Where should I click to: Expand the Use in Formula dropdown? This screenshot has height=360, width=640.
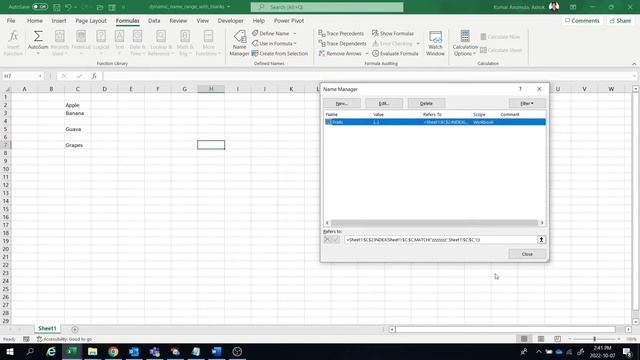coord(295,43)
